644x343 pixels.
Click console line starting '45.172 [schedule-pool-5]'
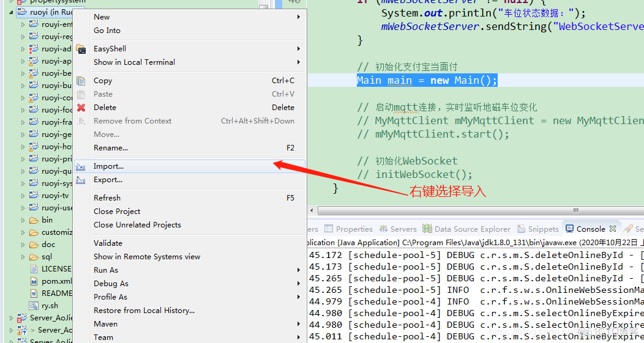(x=476, y=255)
